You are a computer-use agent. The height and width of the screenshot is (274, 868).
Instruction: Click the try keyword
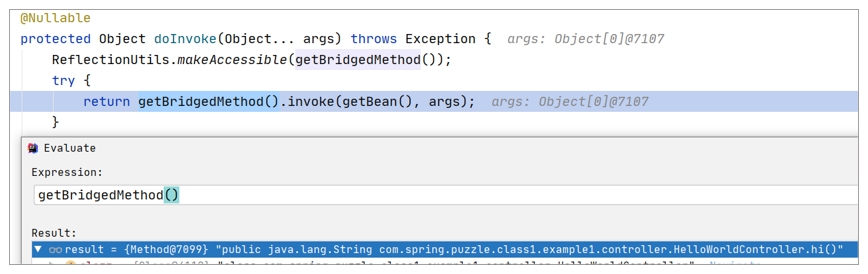pyautogui.click(x=63, y=81)
